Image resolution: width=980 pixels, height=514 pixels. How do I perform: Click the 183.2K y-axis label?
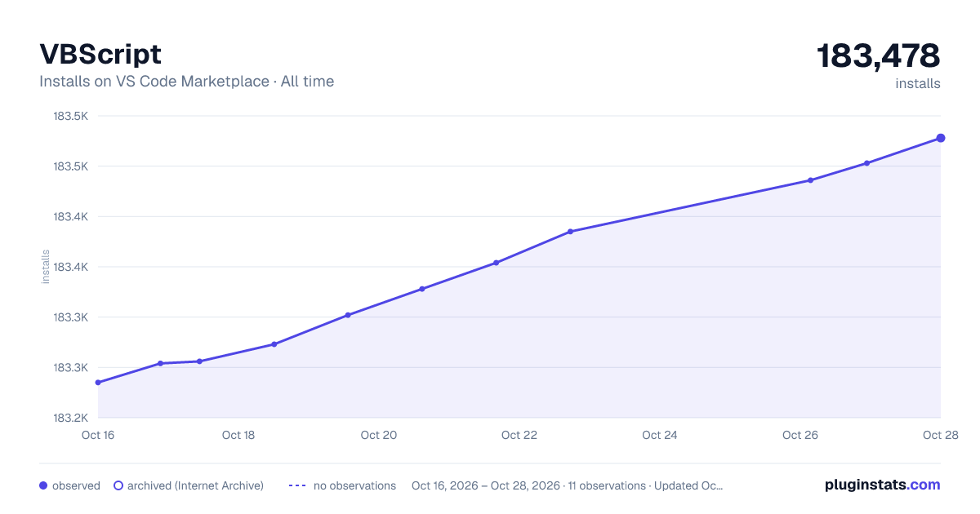(70, 418)
